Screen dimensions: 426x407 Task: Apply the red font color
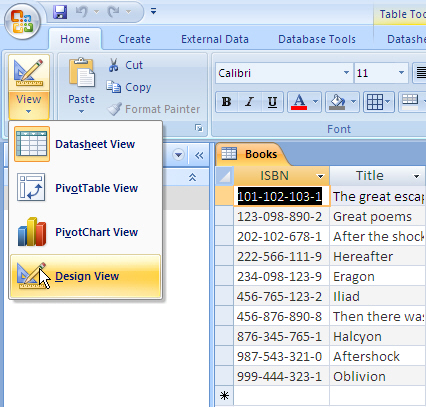[299, 102]
